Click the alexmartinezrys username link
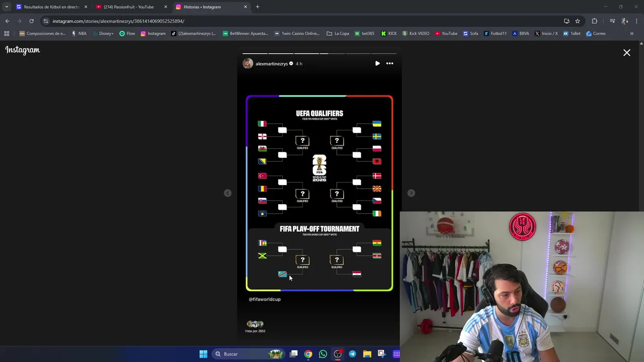This screenshot has width=644, height=362. [x=272, y=64]
